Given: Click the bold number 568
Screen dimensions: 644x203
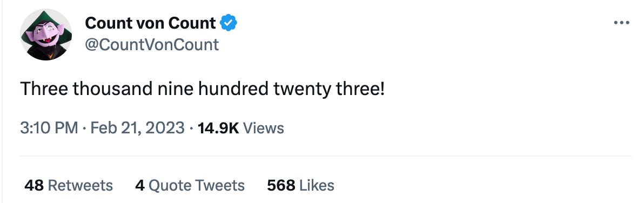Looking at the screenshot, I should (x=281, y=185).
